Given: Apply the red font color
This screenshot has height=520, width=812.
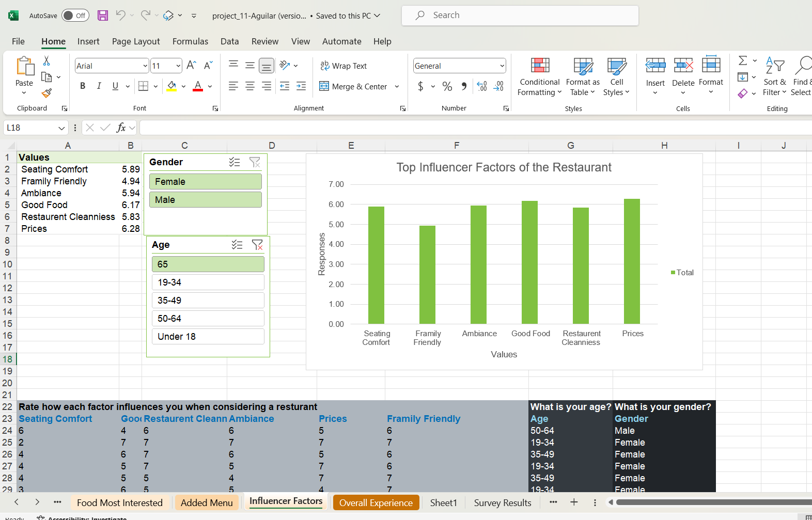Looking at the screenshot, I should pyautogui.click(x=198, y=86).
